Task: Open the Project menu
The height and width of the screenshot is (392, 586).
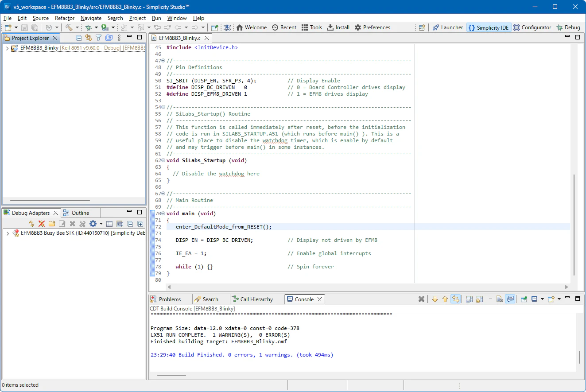Action: tap(137, 18)
